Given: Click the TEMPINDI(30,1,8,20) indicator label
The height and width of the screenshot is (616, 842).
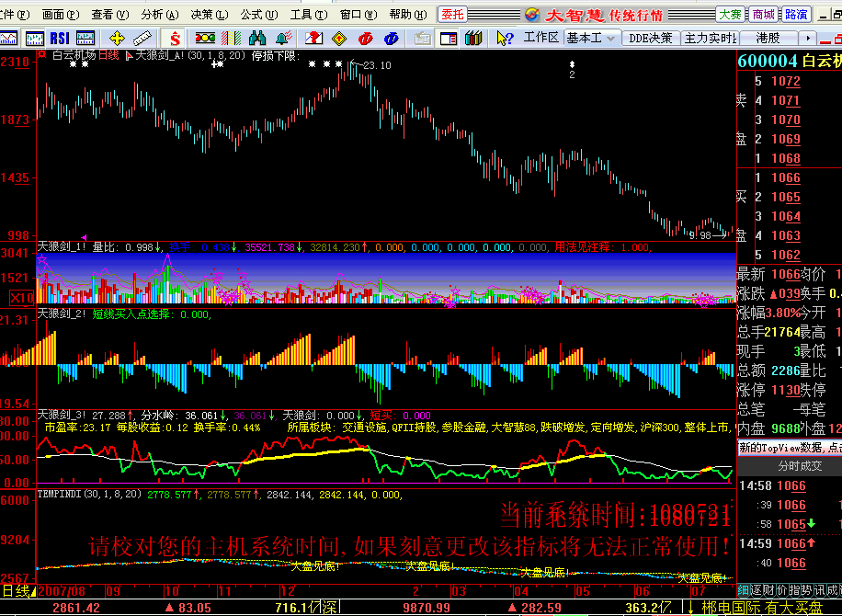Looking at the screenshot, I should (90, 494).
